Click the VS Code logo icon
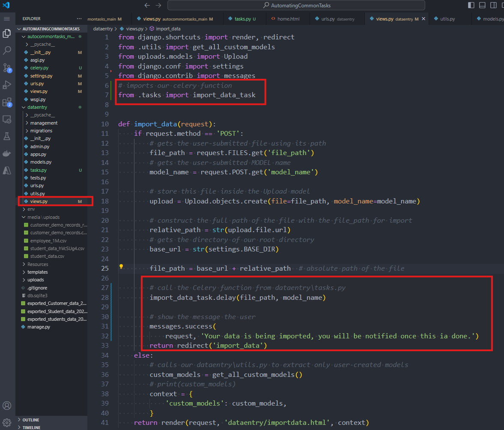Viewport: 504px width, 430px height. coord(6,5)
